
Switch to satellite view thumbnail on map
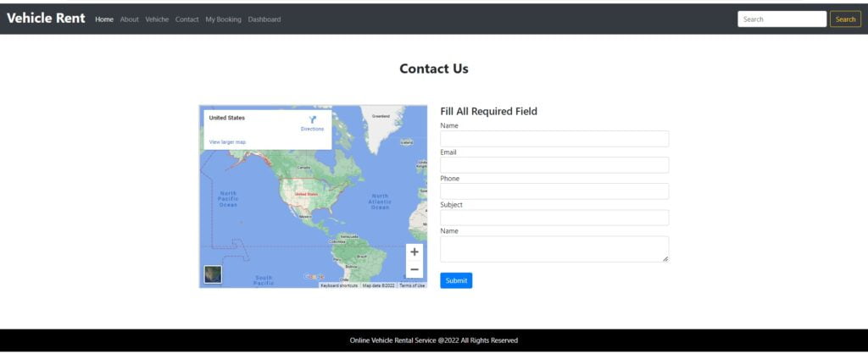click(x=213, y=274)
